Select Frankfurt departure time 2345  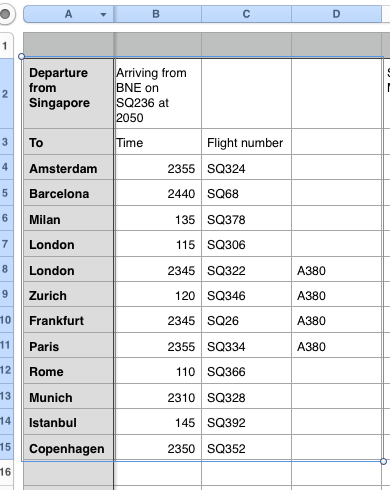(x=158, y=320)
